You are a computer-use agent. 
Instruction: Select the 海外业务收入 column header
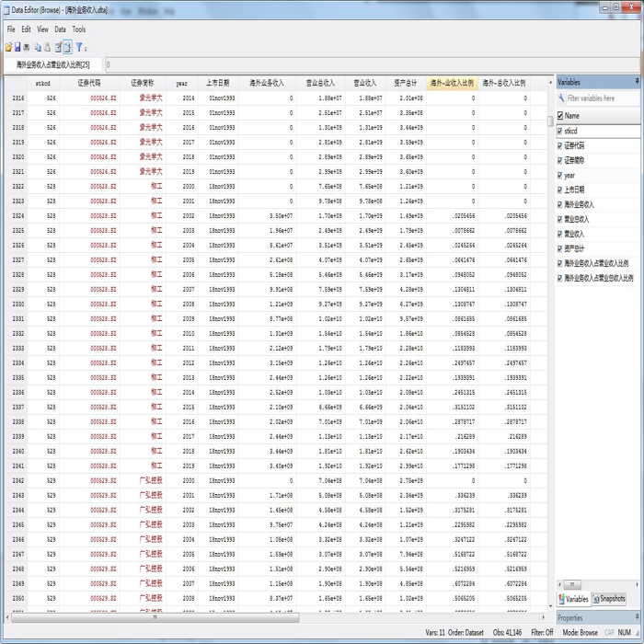pyautogui.click(x=267, y=83)
